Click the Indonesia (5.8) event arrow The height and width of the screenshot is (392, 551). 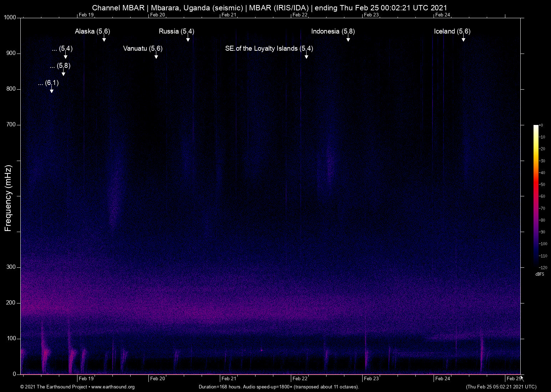click(x=348, y=40)
